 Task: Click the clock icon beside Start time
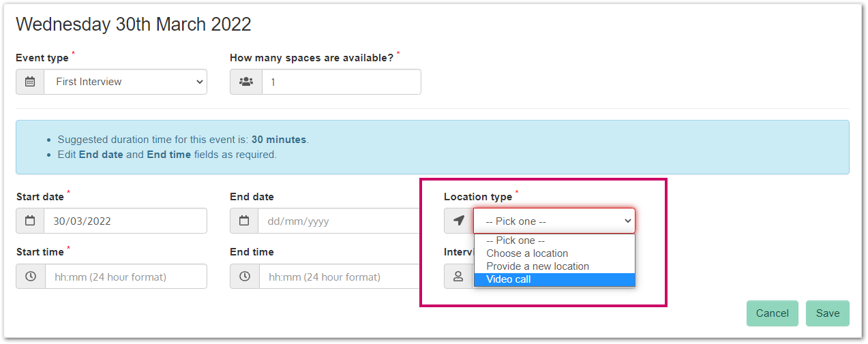(x=30, y=277)
